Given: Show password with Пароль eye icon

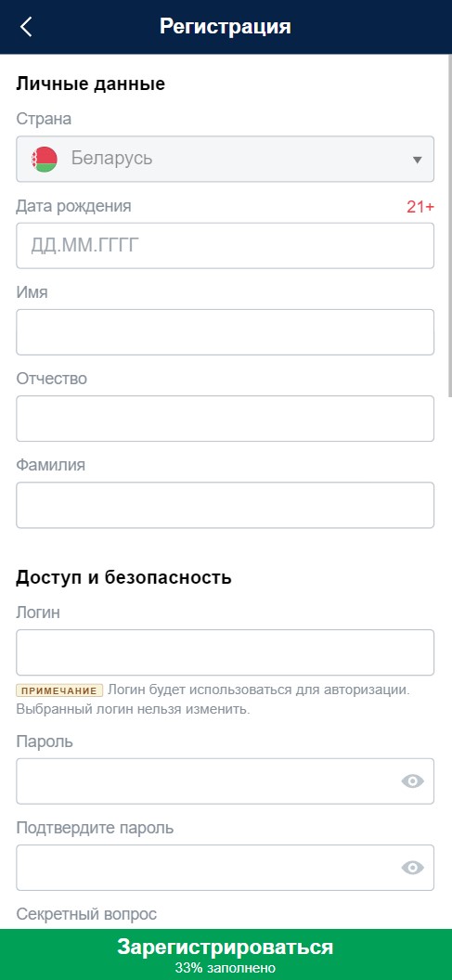Looking at the screenshot, I should (x=412, y=781).
